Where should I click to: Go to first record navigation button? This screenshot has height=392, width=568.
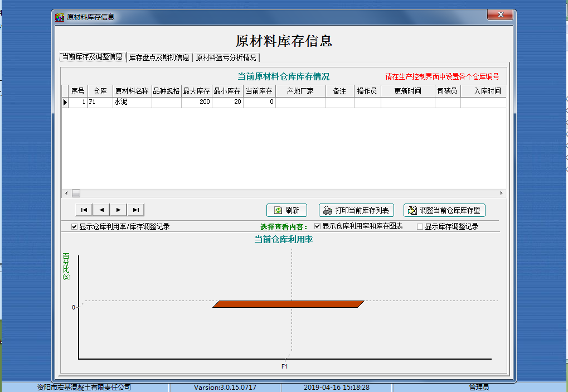click(x=84, y=210)
